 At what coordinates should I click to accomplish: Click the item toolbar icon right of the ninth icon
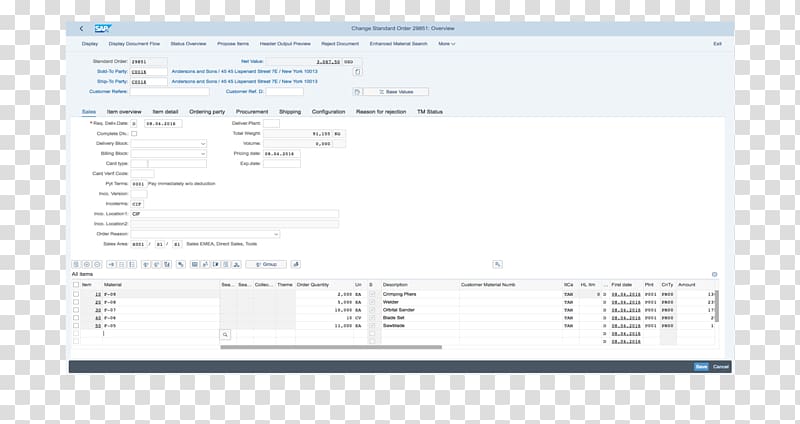coord(180,264)
